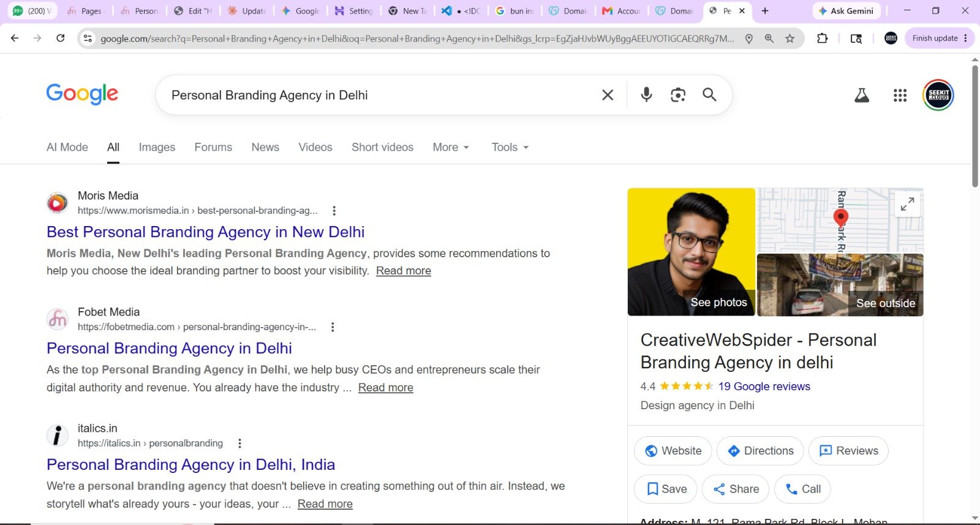Screen dimensions: 980x525
Task: Open Personal Branding Agency in Delhi, India link
Action: coord(191,465)
